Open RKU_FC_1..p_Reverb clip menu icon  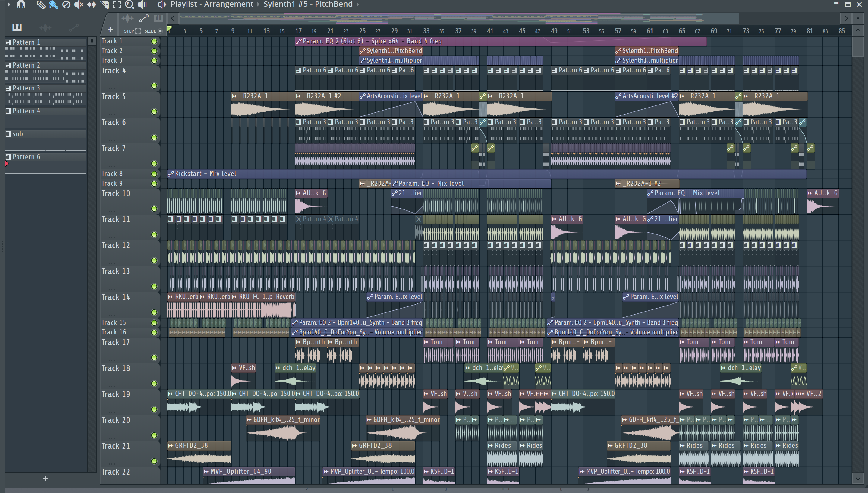coord(234,297)
